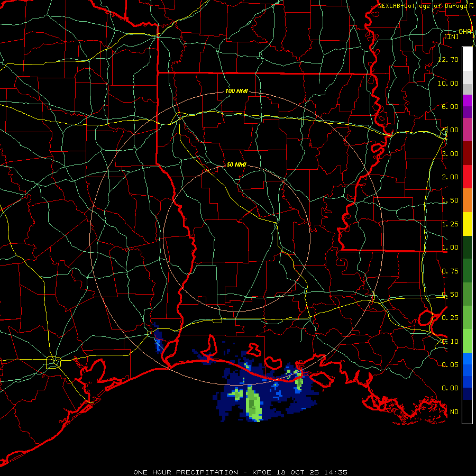Select the black ND legend swatch

point(467,411)
